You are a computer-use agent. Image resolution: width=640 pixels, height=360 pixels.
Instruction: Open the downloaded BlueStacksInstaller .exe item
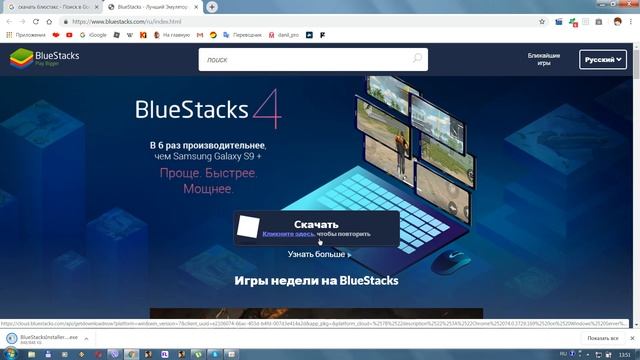click(x=43, y=338)
